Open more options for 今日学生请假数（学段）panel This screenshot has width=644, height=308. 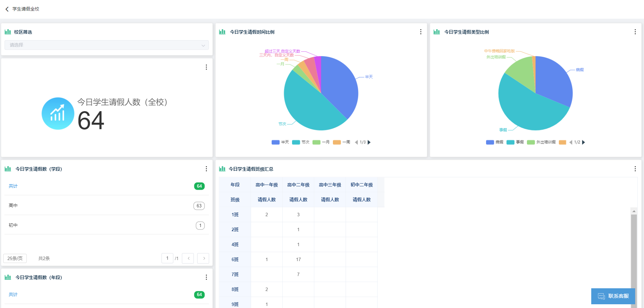pos(206,169)
